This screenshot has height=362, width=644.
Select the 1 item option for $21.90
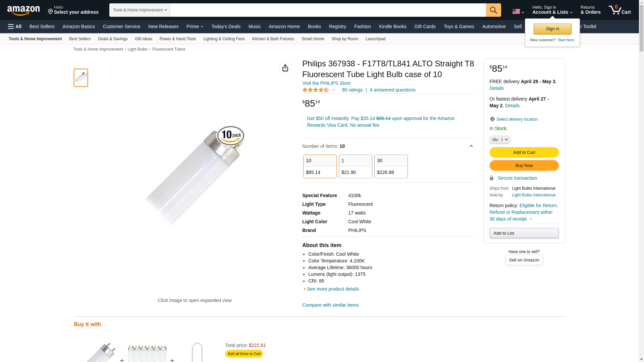coord(355,166)
